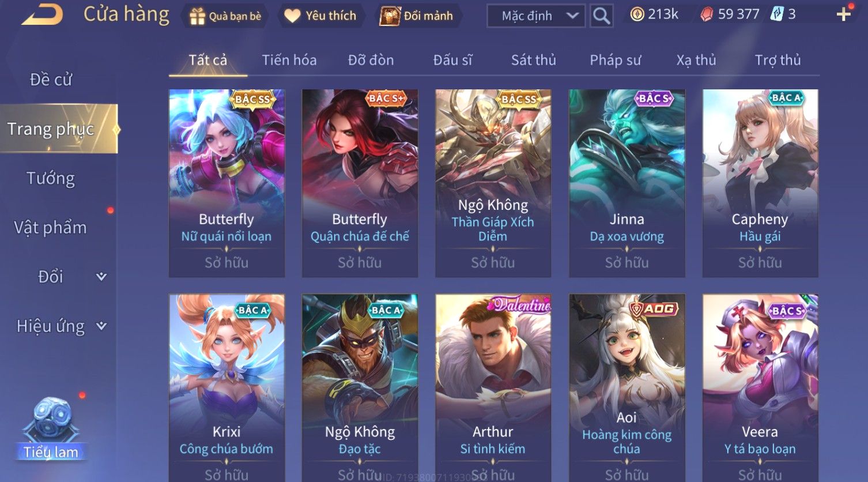Open the Capheny Hầu gái skin card
868x482 pixels.
point(760,183)
